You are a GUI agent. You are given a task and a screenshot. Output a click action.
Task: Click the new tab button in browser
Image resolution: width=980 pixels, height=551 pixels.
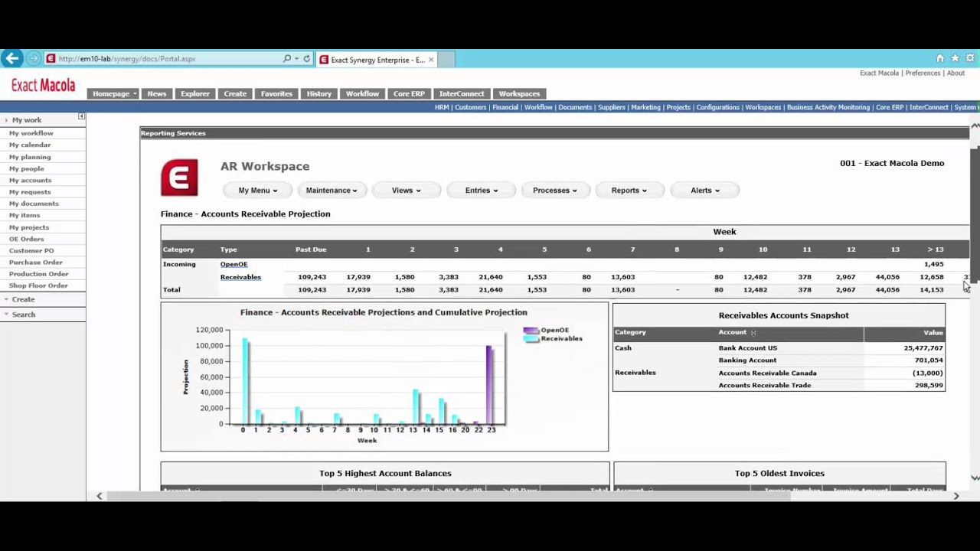[x=446, y=59]
